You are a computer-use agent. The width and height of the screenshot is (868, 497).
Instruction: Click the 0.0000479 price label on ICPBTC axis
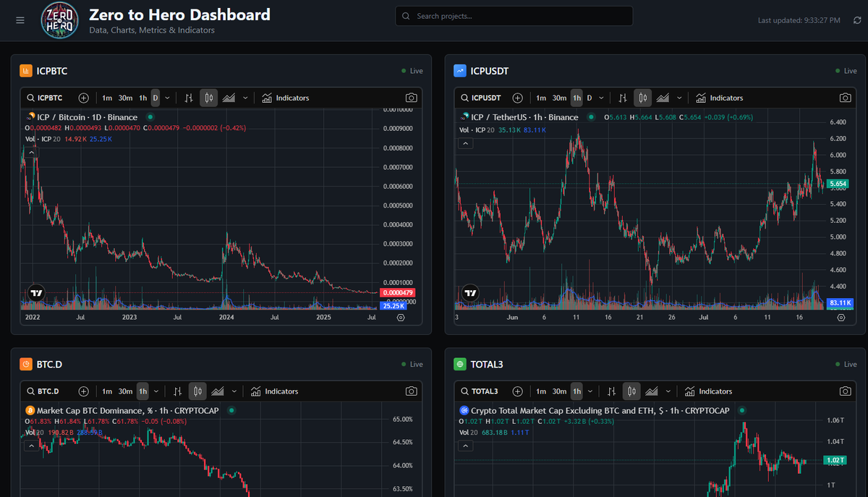click(x=397, y=292)
